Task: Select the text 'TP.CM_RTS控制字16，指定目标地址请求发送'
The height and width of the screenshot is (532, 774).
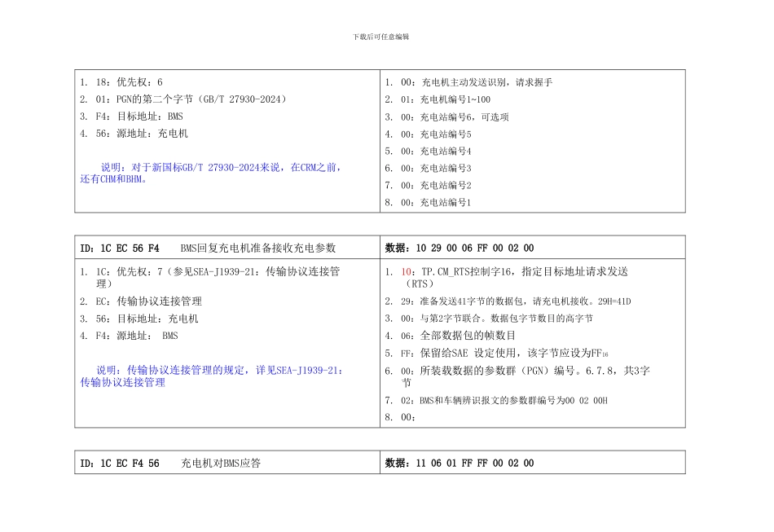Action: click(x=525, y=272)
